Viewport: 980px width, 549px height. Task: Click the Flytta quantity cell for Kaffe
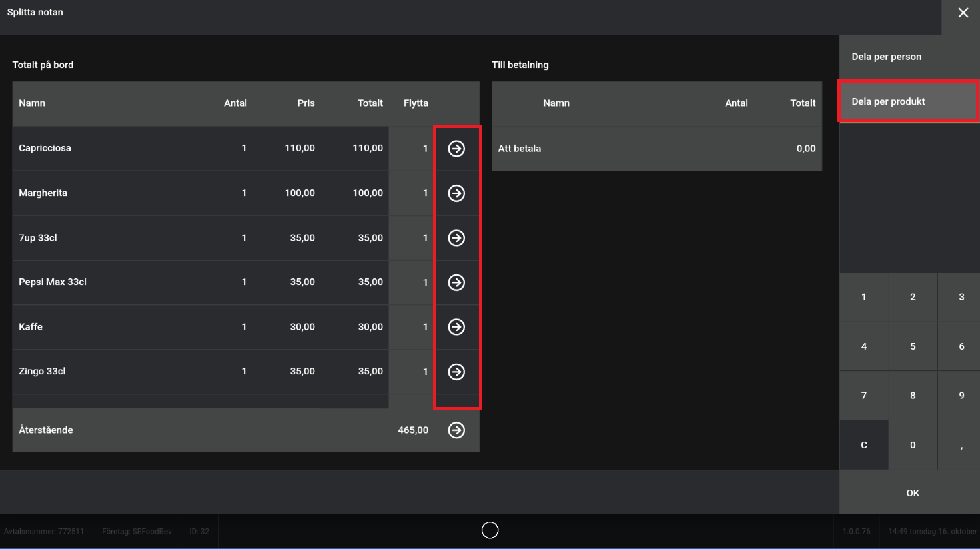412,327
